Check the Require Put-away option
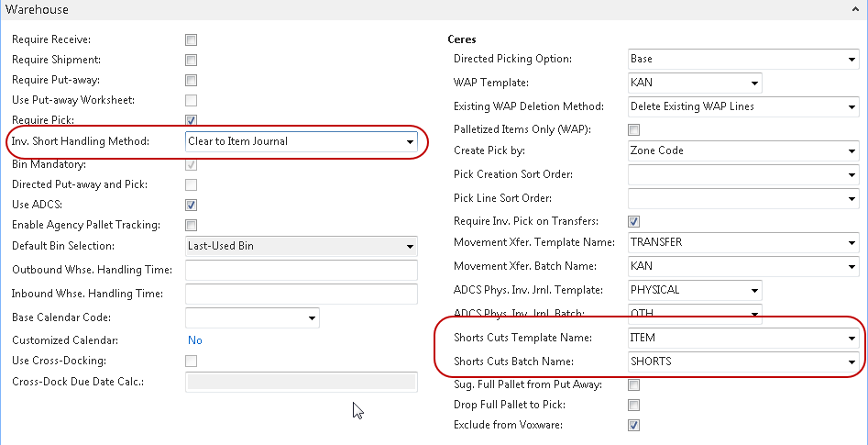This screenshot has width=868, height=445. [x=191, y=80]
